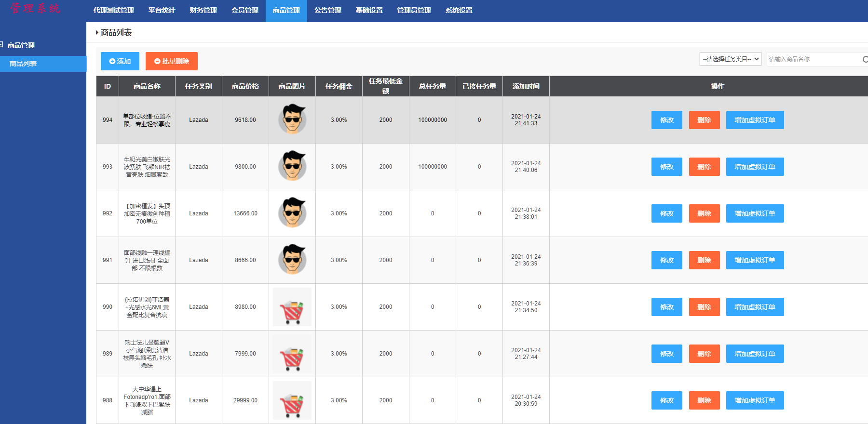Viewport: 868px width, 424px height.
Task: Type in the product name search field
Action: (813, 59)
